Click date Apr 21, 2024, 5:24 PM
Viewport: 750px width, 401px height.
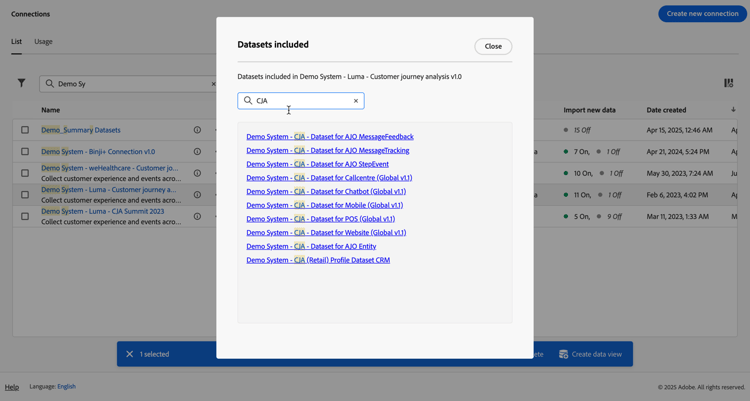click(680, 152)
